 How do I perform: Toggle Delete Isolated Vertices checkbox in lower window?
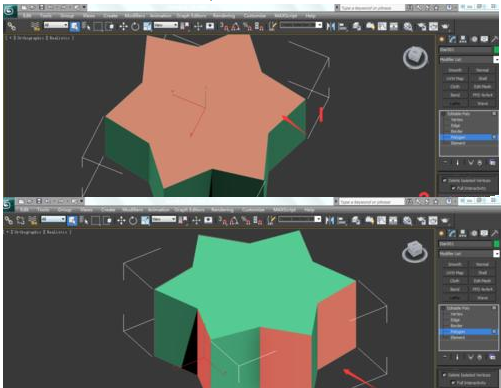coord(444,375)
